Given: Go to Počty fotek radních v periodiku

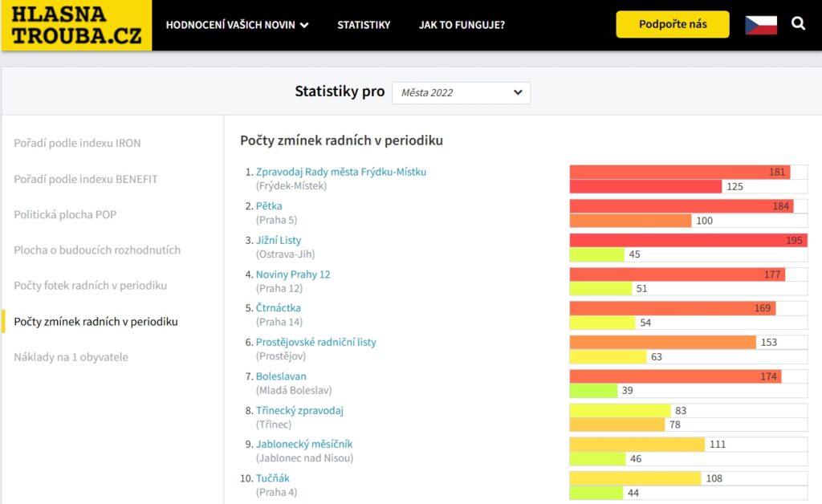Looking at the screenshot, I should click(91, 286).
